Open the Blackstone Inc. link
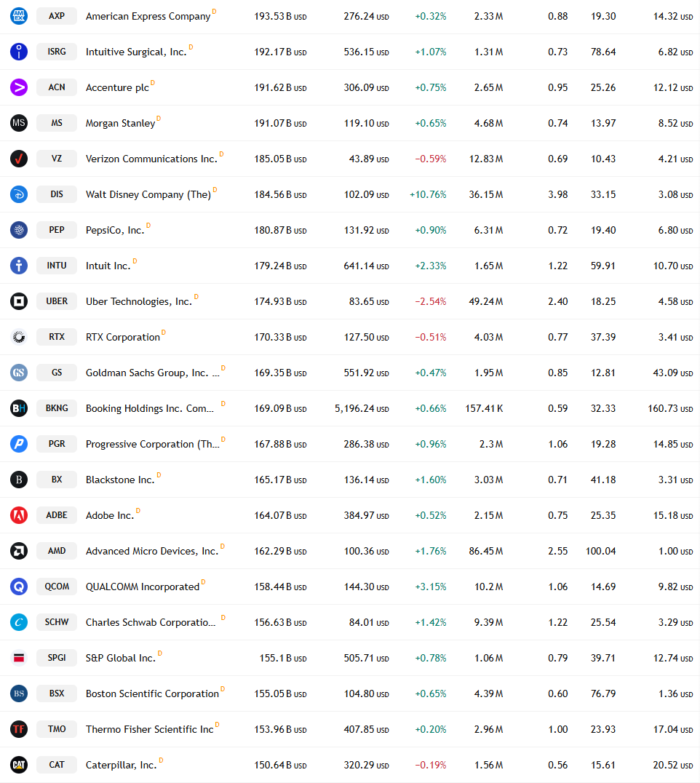The width and height of the screenshot is (700, 783). pos(120,480)
